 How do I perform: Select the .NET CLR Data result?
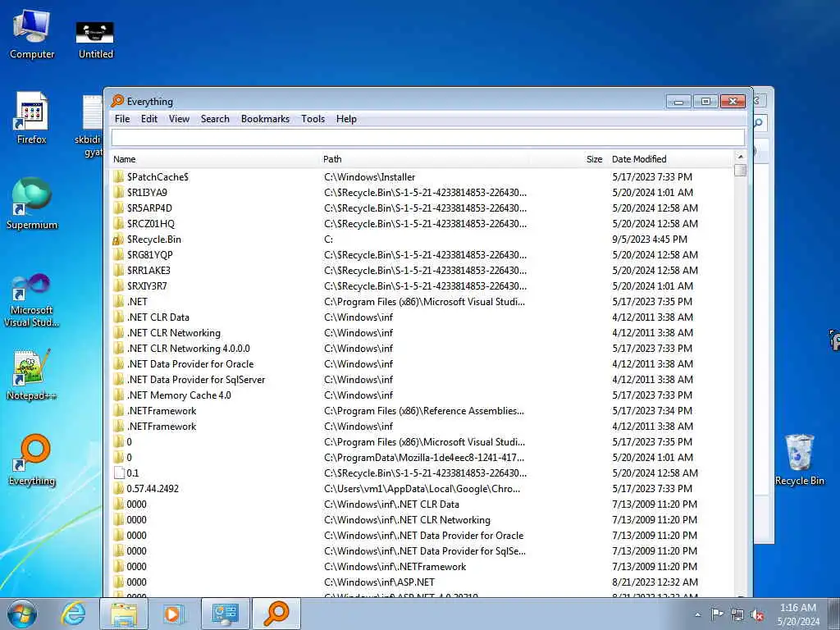point(158,317)
